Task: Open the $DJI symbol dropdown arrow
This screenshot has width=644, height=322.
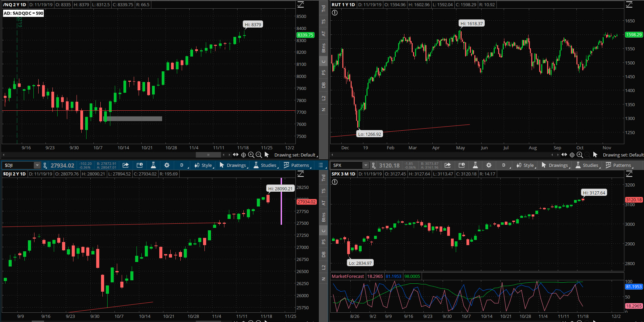Action: tap(37, 165)
